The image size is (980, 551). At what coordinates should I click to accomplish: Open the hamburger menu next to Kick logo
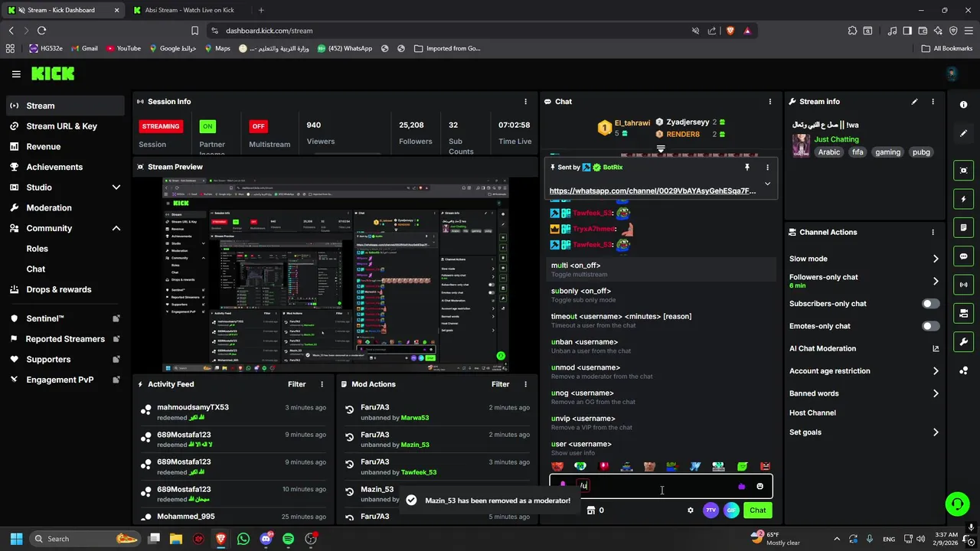[16, 74]
